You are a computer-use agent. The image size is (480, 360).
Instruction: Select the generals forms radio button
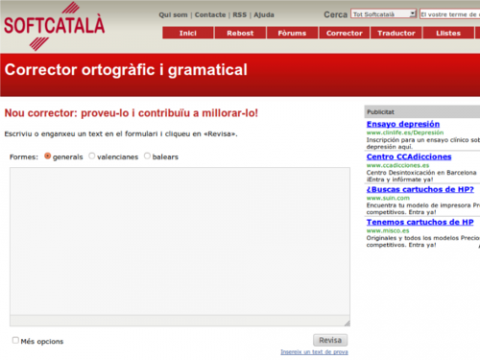point(48,156)
